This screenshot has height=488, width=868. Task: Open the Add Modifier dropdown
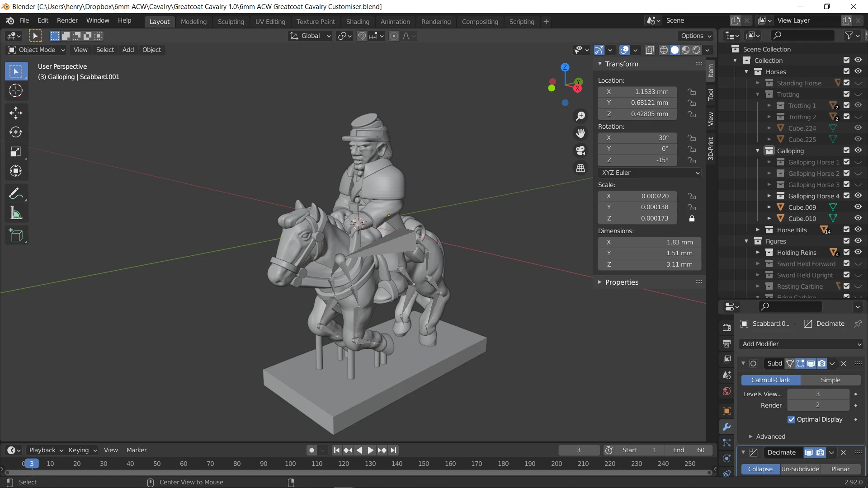pos(801,344)
